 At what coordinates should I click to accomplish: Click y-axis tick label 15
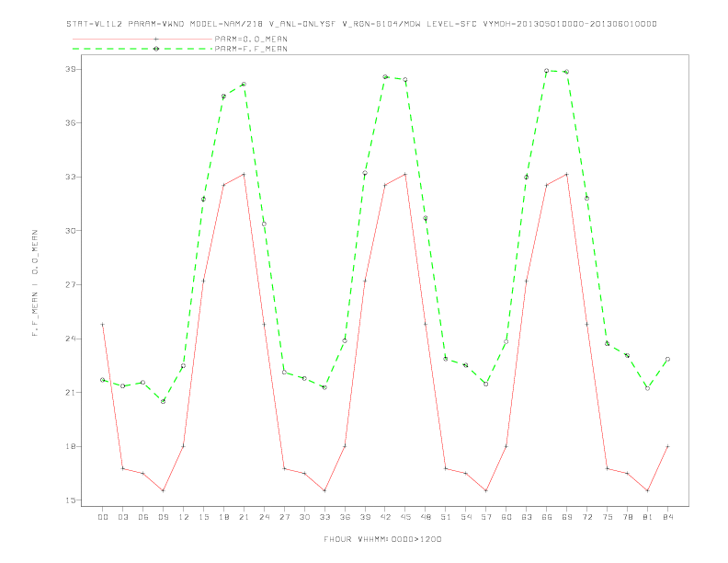coord(71,500)
